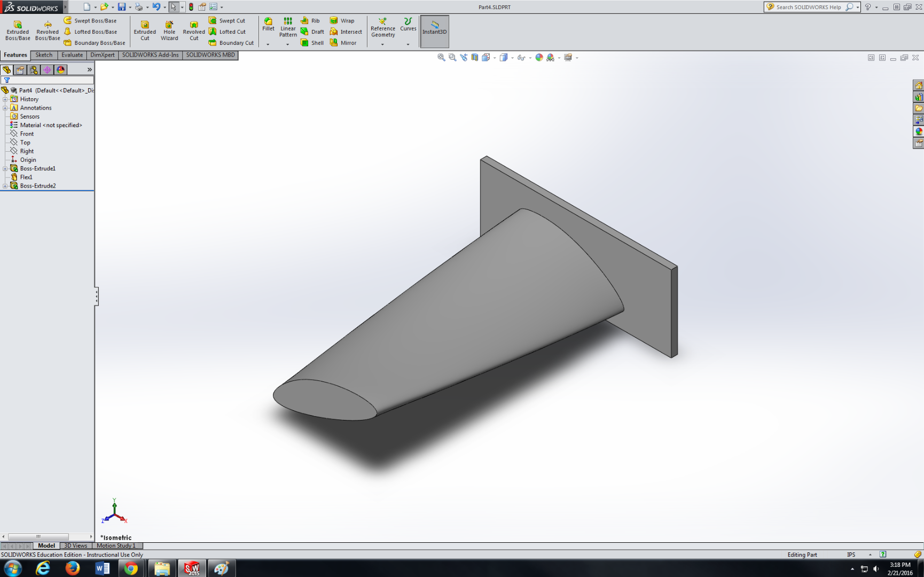Screen dimensions: 924x577
Task: Select the Flex1 feature in the tree
Action: coord(25,177)
